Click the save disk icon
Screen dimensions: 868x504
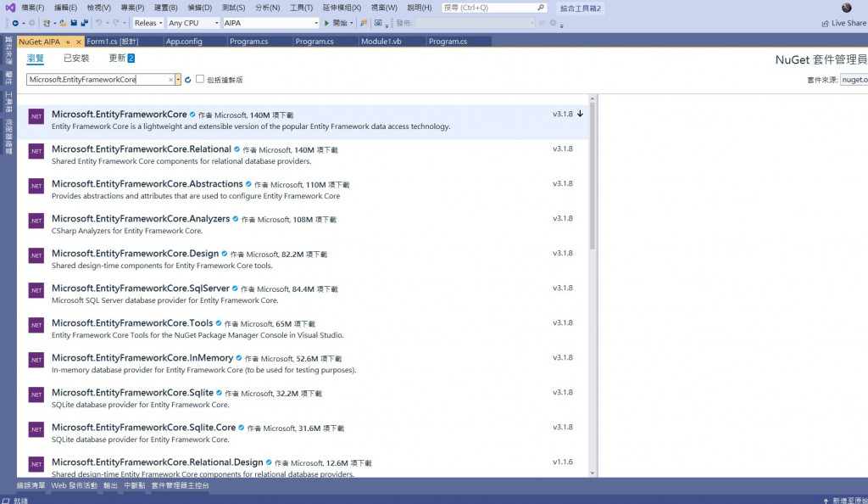(74, 23)
